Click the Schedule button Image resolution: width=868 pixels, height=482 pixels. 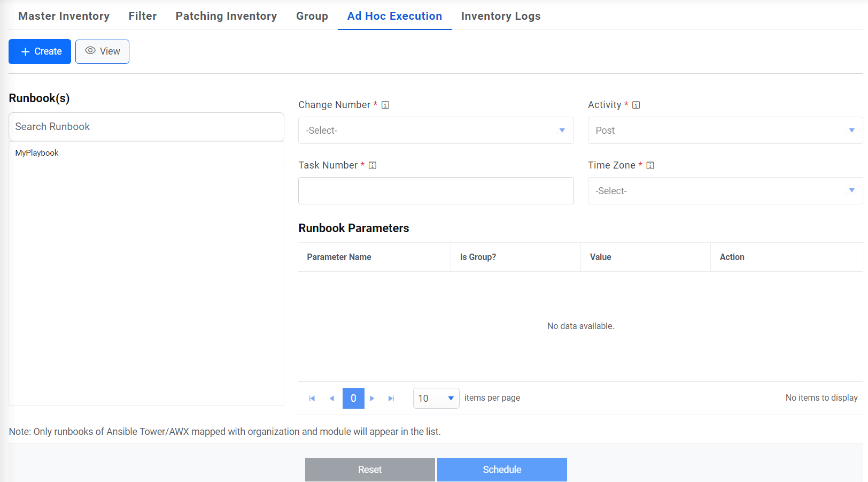click(501, 469)
